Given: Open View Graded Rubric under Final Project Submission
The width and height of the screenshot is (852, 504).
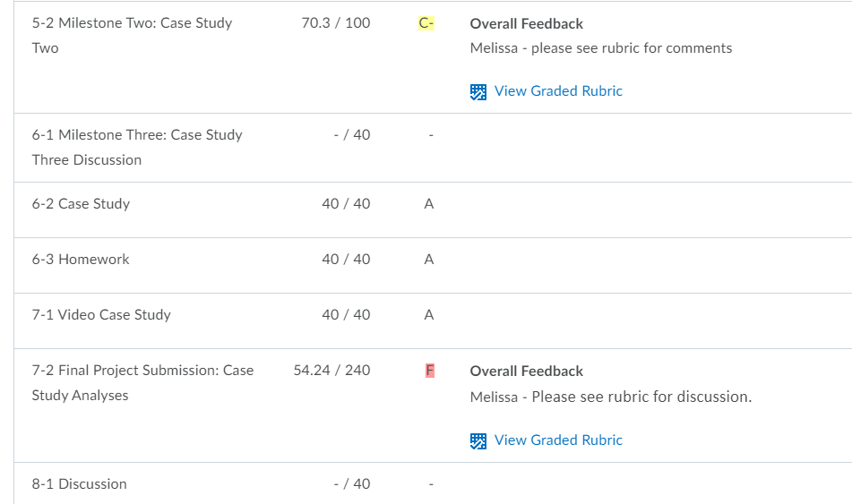Looking at the screenshot, I should point(558,440).
